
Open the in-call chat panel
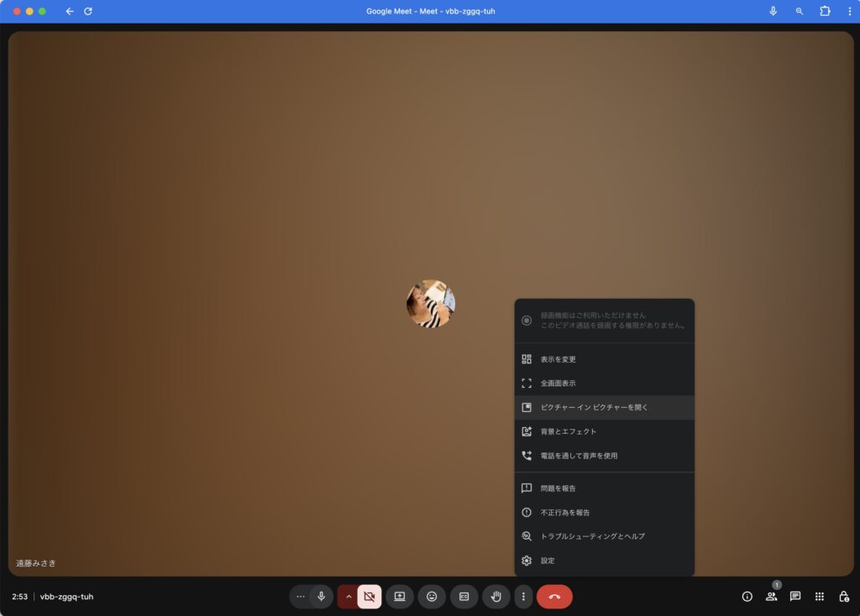pyautogui.click(x=795, y=597)
